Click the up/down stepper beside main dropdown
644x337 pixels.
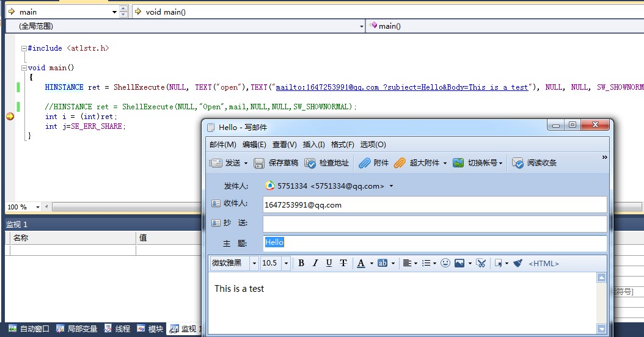coord(123,12)
